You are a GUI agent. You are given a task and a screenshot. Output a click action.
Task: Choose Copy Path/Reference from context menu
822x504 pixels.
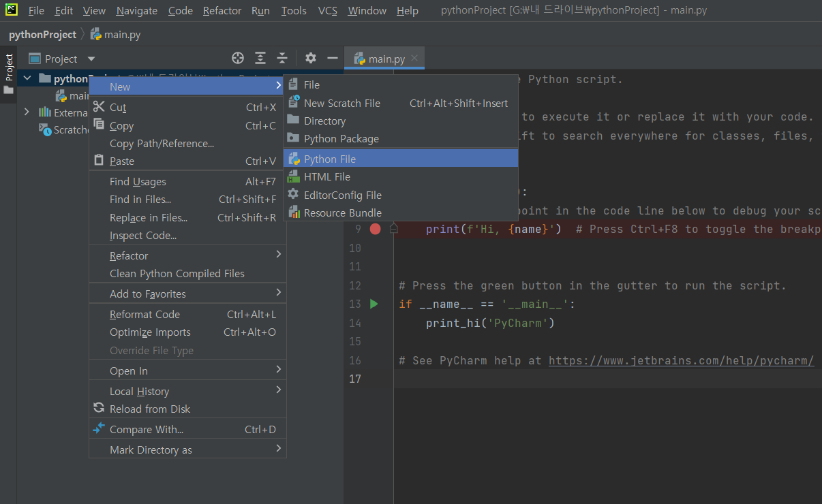pyautogui.click(x=187, y=143)
